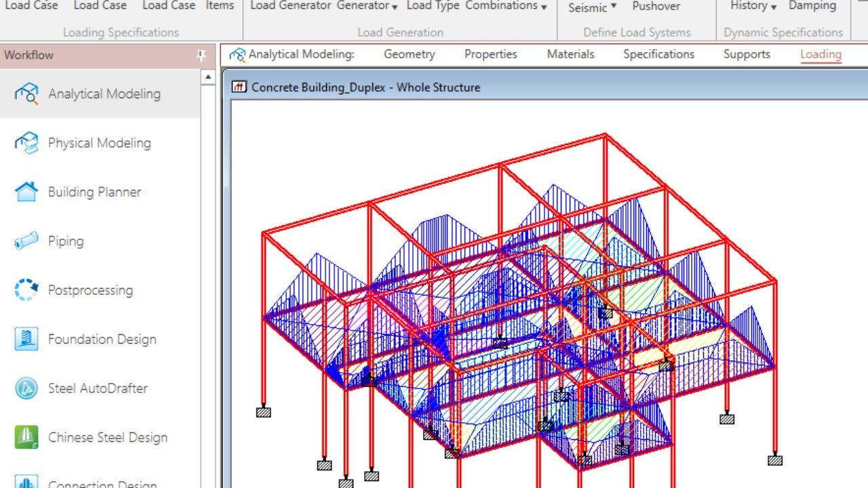This screenshot has width=868, height=488.
Task: Go to the Postprocessing workflow
Action: (x=100, y=290)
